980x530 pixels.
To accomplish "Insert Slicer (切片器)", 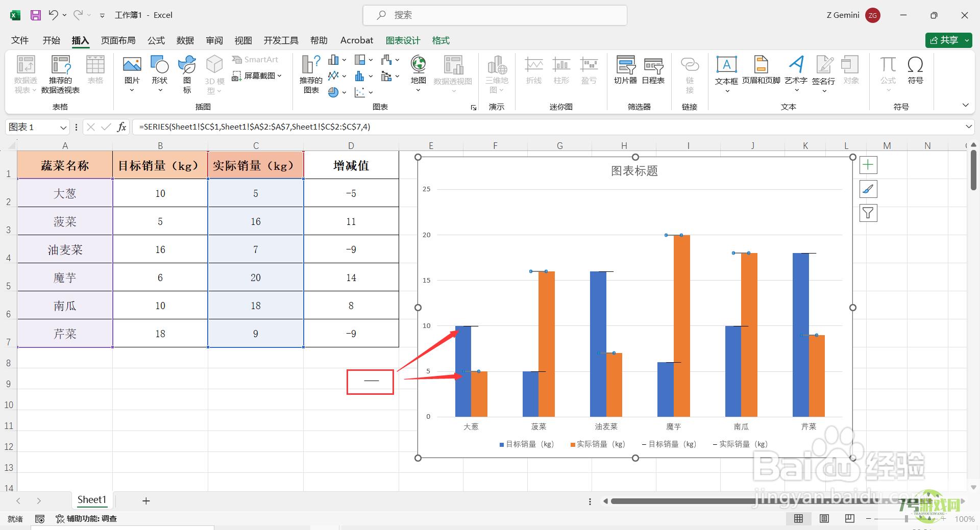I will (x=625, y=70).
